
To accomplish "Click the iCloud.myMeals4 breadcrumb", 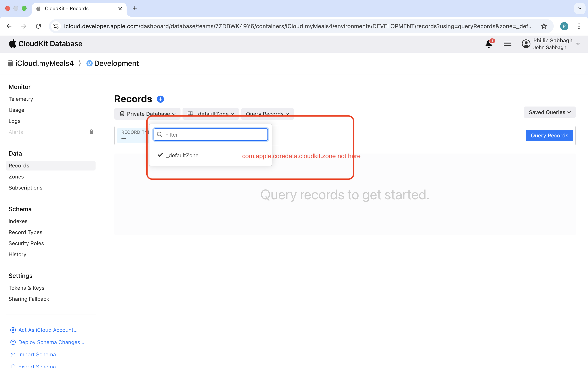I will click(x=45, y=63).
